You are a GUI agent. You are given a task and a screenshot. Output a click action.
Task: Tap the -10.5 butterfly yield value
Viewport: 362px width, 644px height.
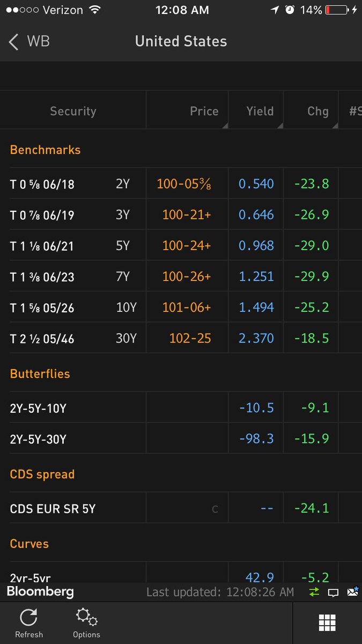tap(256, 408)
